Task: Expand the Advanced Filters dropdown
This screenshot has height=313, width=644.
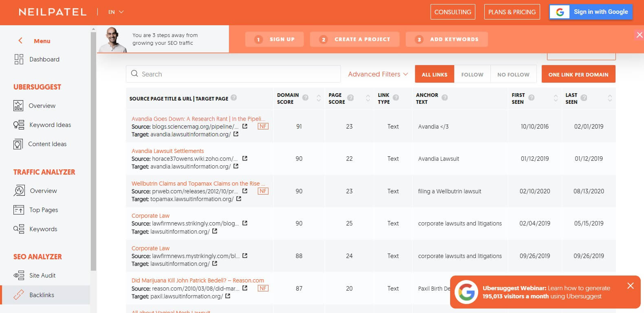Action: pos(378,74)
